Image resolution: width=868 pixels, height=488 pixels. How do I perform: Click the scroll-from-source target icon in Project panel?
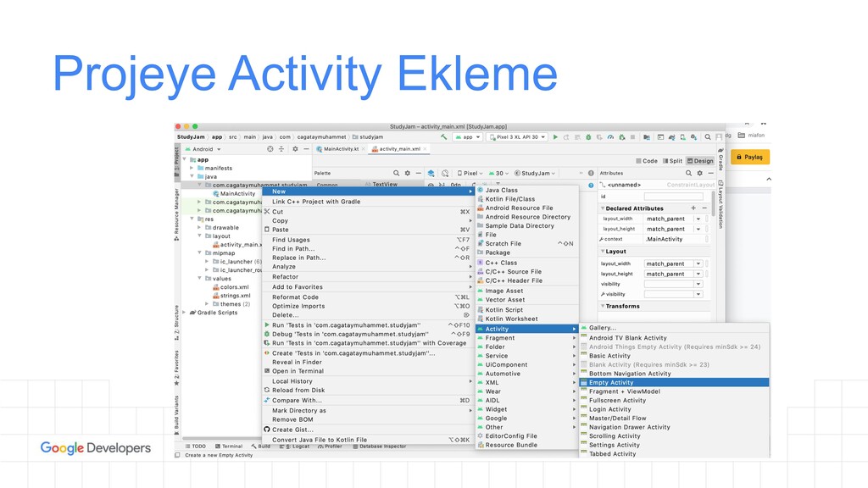[270, 149]
